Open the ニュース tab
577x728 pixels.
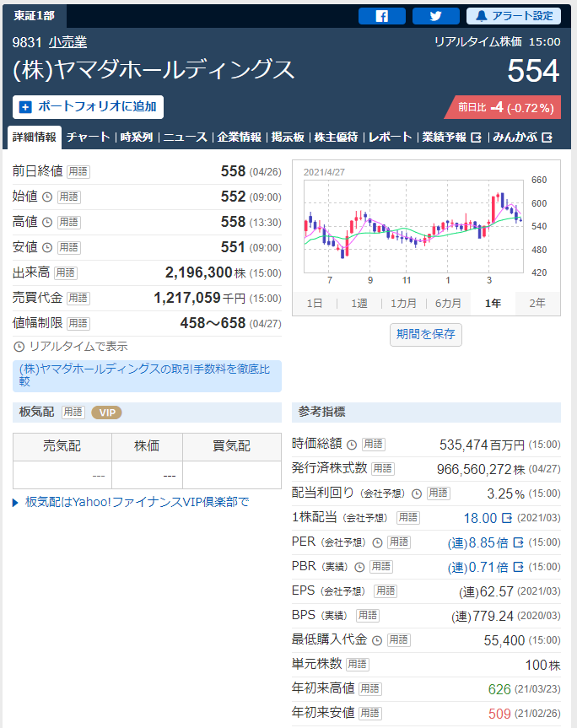186,138
